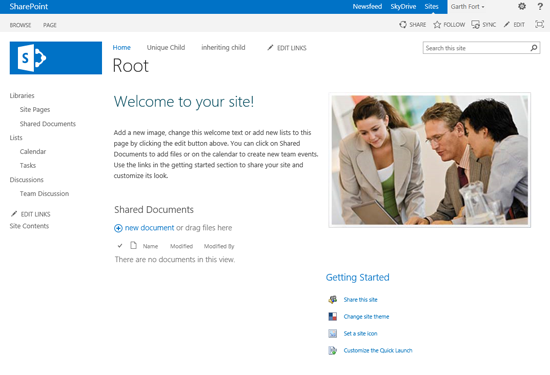Click the new document link
550x375 pixels.
click(x=149, y=228)
